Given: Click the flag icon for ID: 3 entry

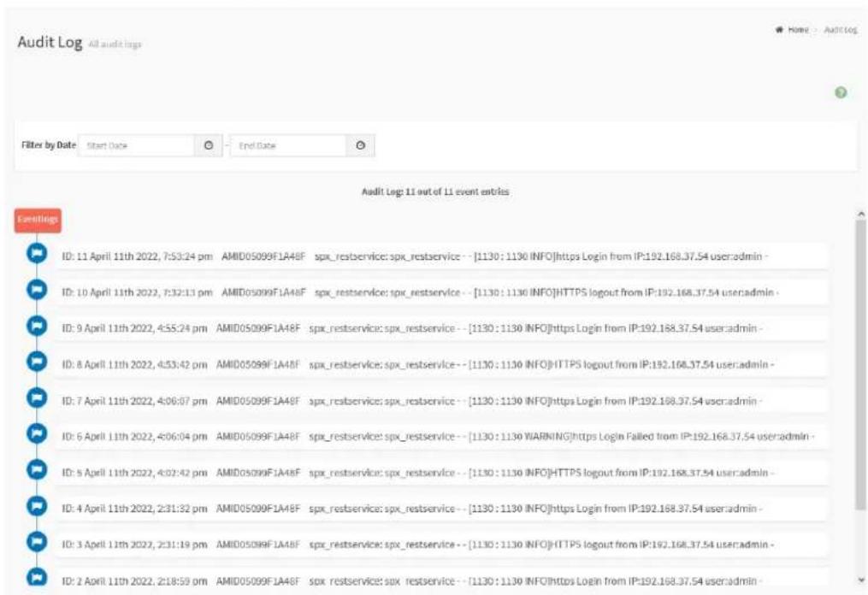Looking at the screenshot, I should (x=37, y=541).
